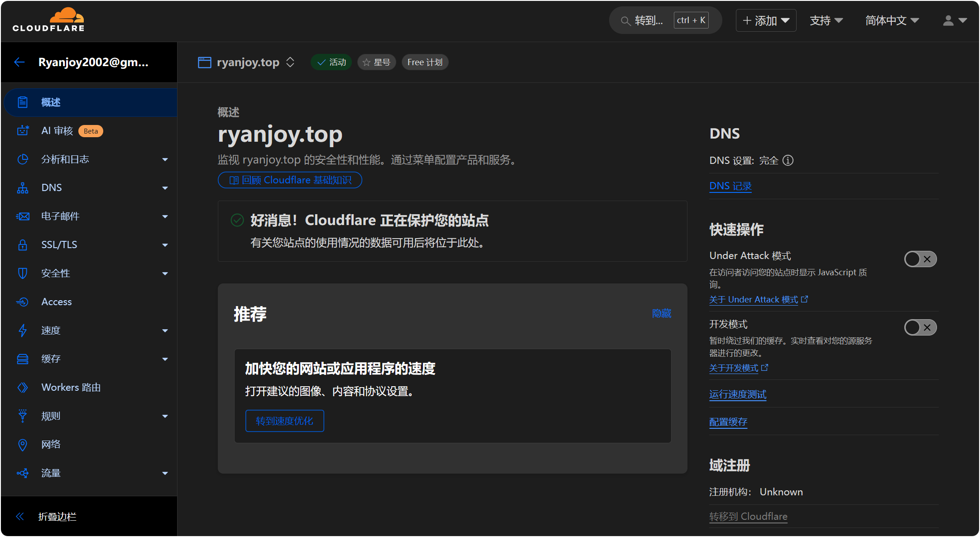Image resolution: width=980 pixels, height=537 pixels.
Task: Open the 添加 dropdown menu
Action: click(x=765, y=20)
